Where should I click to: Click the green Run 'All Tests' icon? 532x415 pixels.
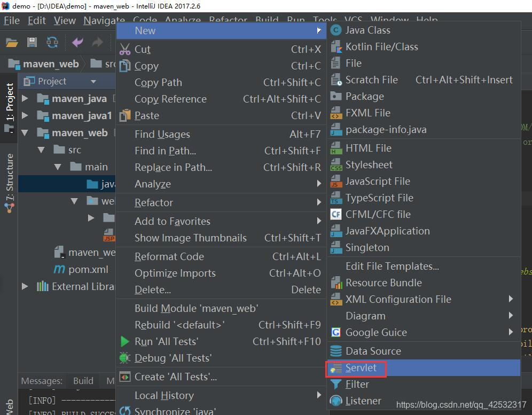point(125,341)
